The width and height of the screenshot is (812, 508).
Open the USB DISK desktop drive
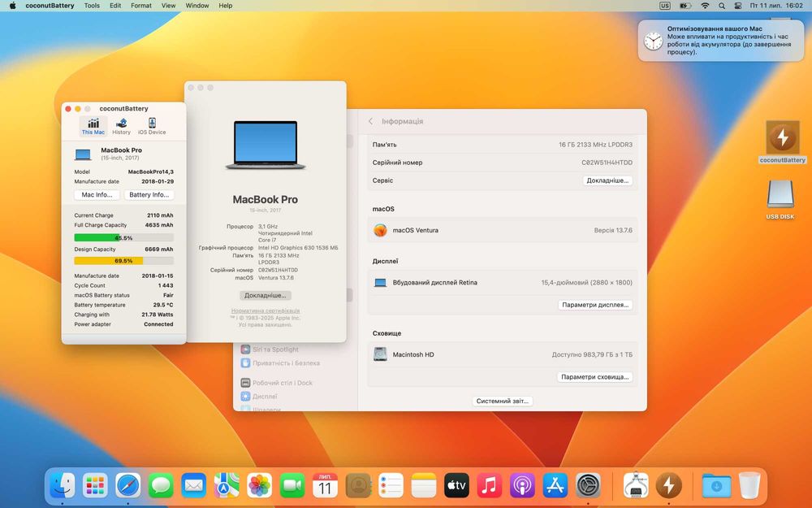780,196
